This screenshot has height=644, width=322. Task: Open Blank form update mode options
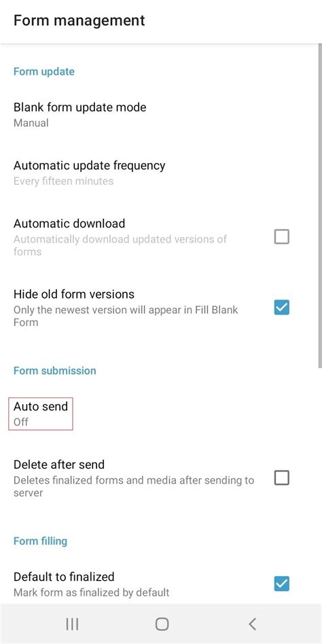pyautogui.click(x=161, y=115)
